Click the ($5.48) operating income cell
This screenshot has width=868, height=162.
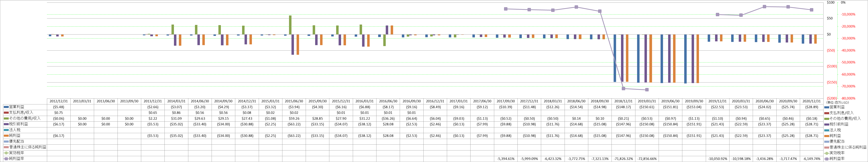coord(59,107)
